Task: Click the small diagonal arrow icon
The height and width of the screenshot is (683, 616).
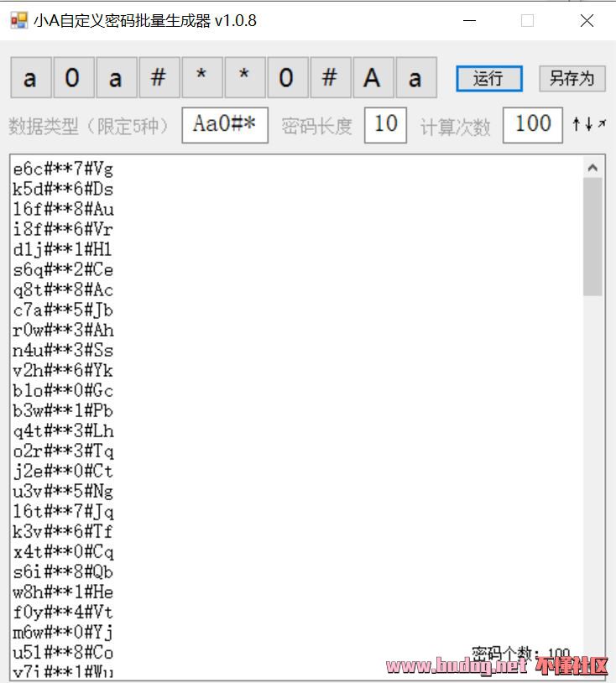Action: (x=601, y=124)
